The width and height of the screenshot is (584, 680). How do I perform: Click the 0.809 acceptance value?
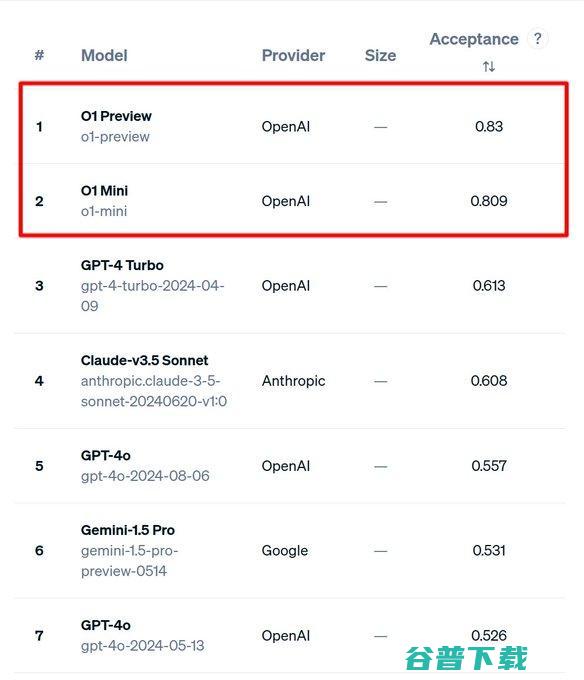point(489,201)
